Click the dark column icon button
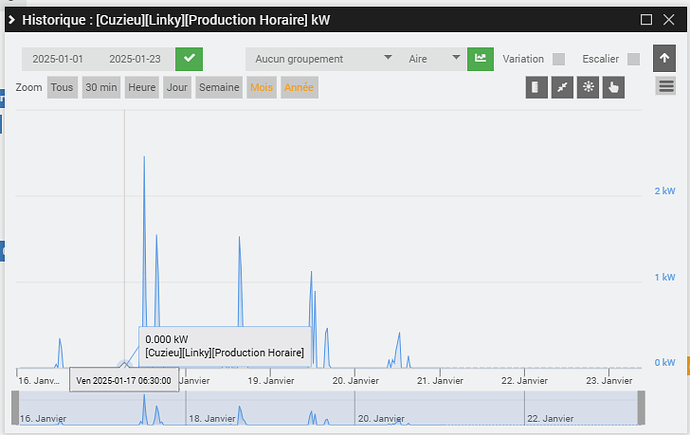The height and width of the screenshot is (435, 690). 536,87
